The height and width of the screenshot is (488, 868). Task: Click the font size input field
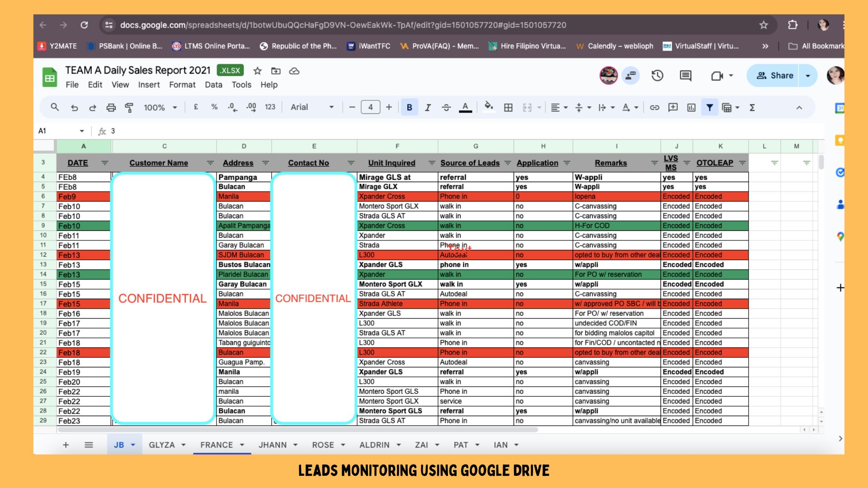(x=370, y=108)
